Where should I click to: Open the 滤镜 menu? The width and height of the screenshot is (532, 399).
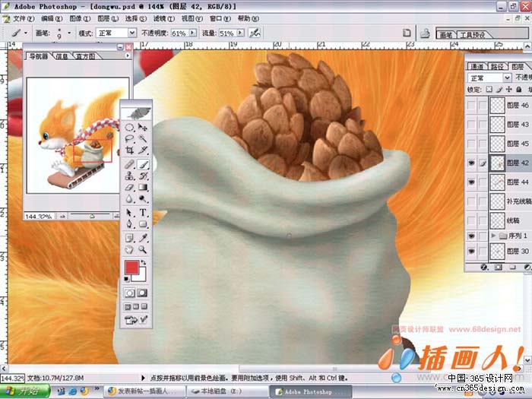point(164,19)
